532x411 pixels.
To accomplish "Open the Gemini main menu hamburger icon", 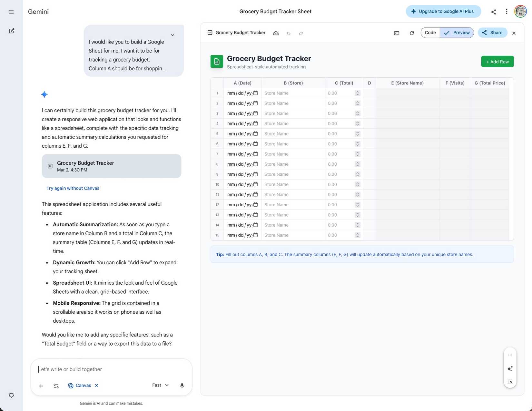I will click(x=12, y=12).
